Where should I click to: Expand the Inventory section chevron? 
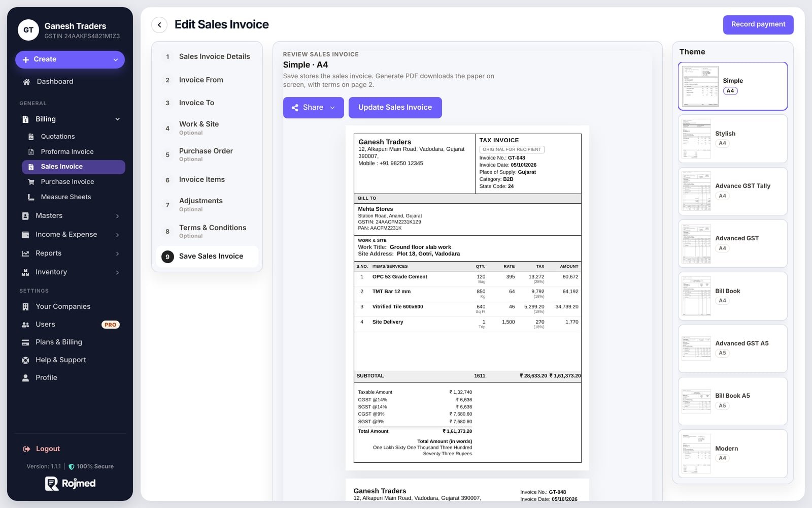pyautogui.click(x=117, y=272)
